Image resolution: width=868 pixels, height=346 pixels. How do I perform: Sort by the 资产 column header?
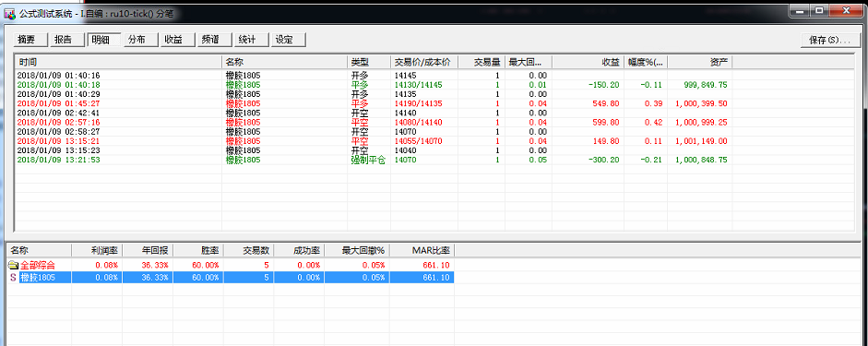[x=700, y=62]
